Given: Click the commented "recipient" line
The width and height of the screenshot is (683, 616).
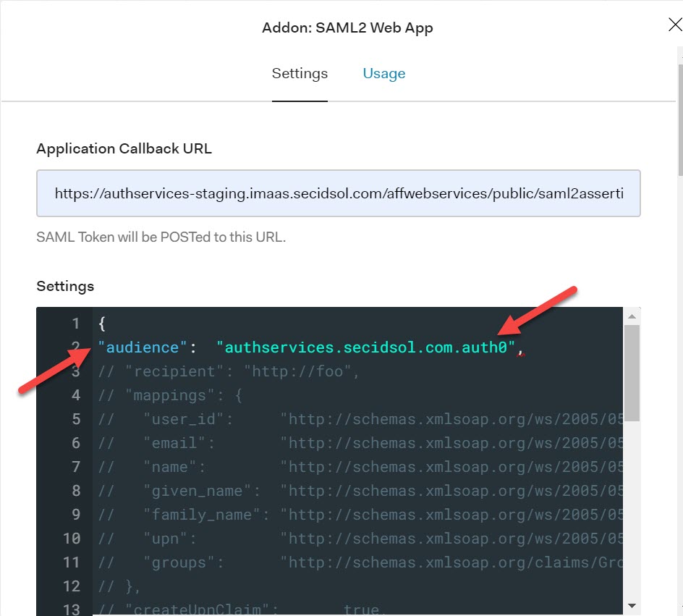Looking at the screenshot, I should click(229, 371).
